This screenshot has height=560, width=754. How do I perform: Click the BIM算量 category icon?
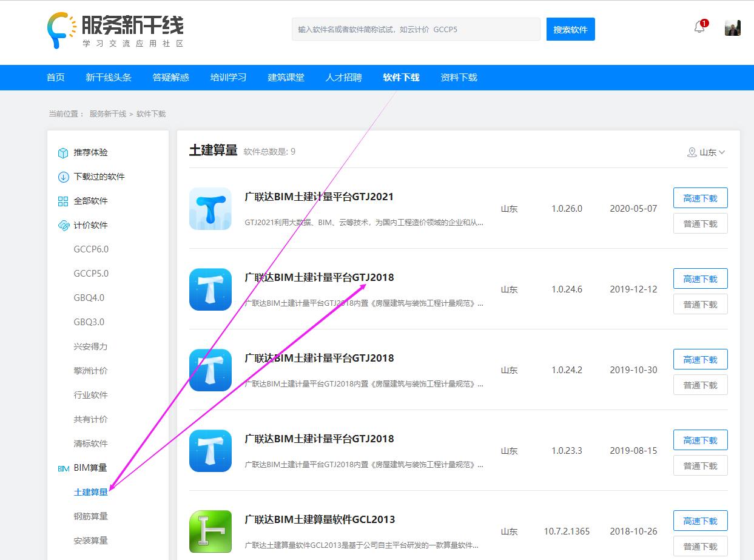click(63, 468)
